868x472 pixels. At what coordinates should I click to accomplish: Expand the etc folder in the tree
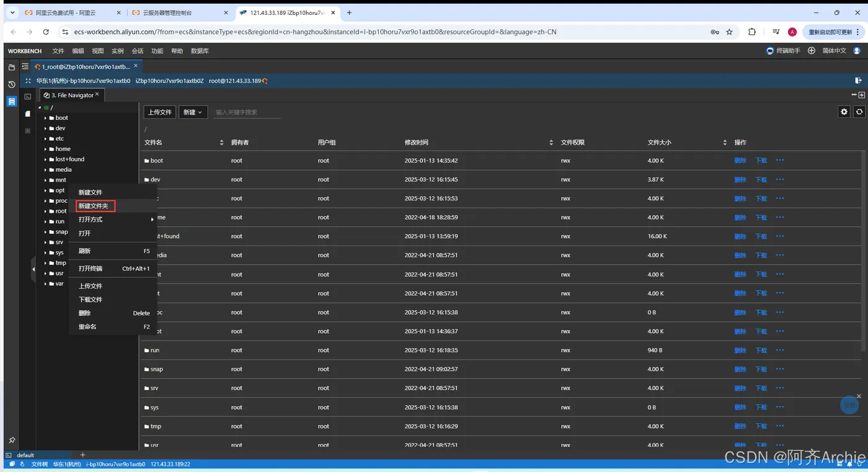click(45, 138)
